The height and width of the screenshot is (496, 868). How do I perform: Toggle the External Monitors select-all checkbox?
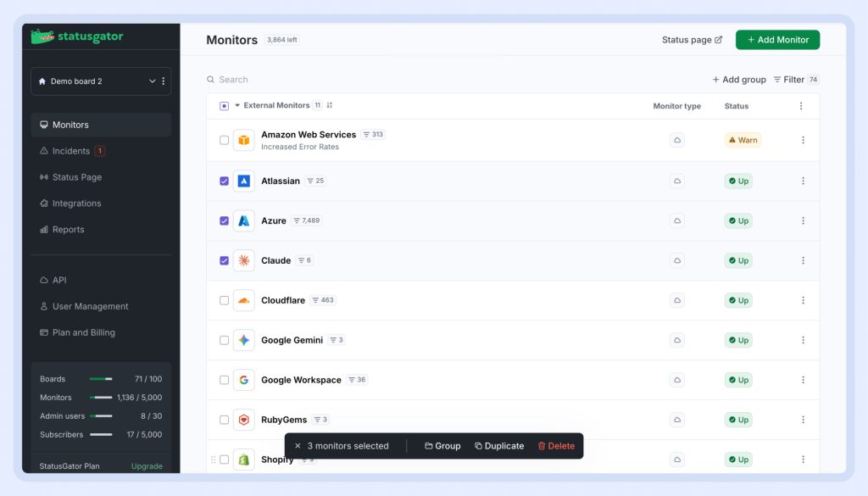(224, 106)
